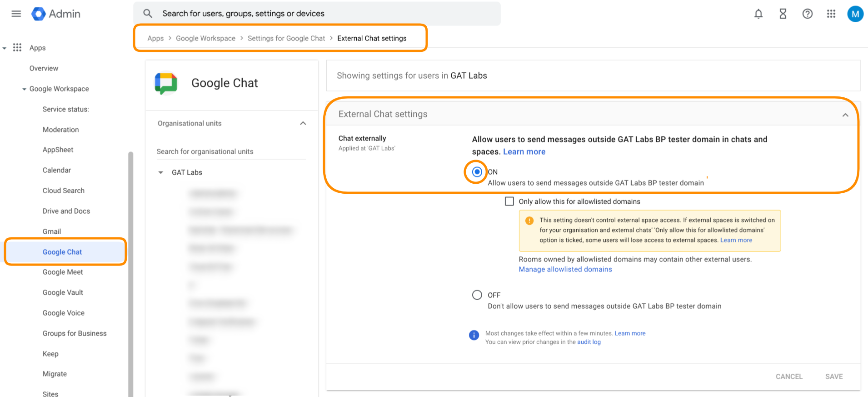Focus the top search field

(x=317, y=14)
